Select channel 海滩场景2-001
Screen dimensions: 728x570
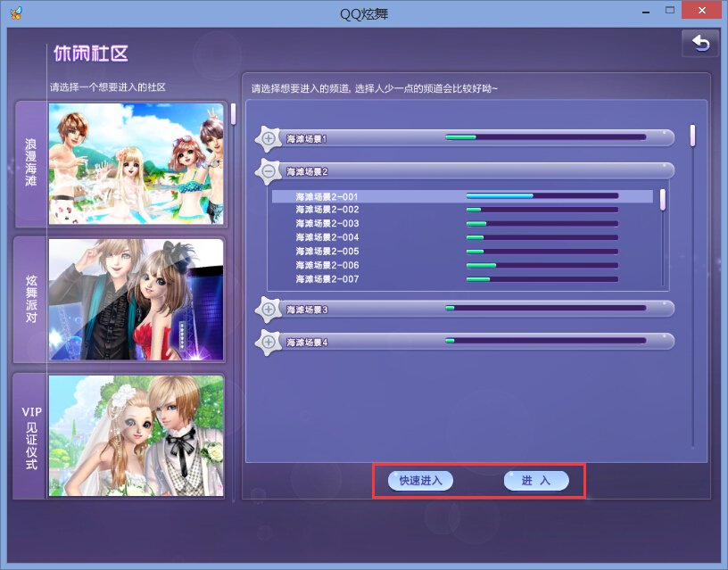[462, 196]
